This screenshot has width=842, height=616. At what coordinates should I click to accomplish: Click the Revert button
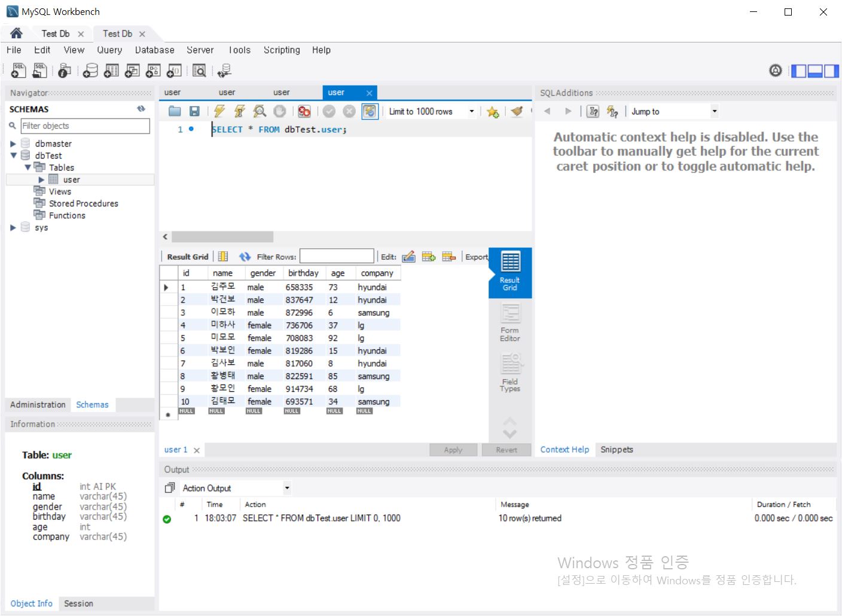point(507,450)
